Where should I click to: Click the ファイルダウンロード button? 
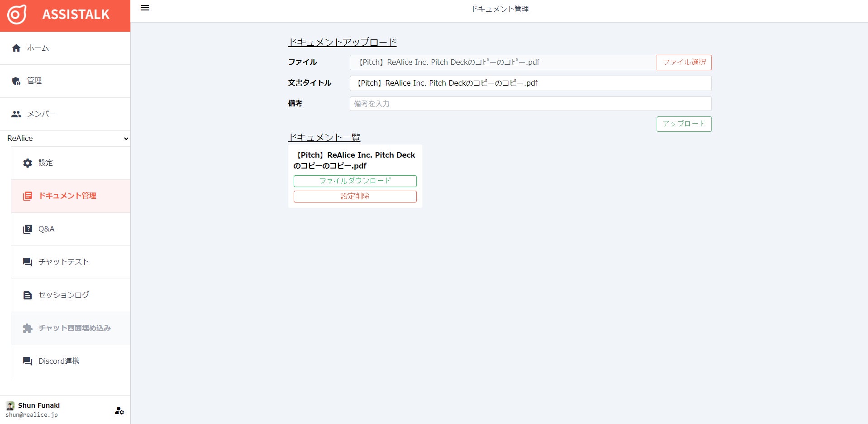[355, 181]
